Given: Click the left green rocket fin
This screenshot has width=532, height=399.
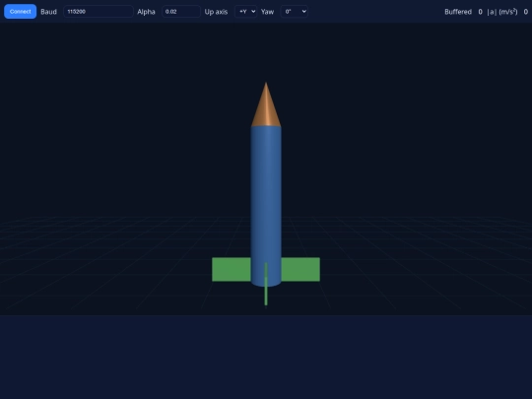Looking at the screenshot, I should 232,269.
